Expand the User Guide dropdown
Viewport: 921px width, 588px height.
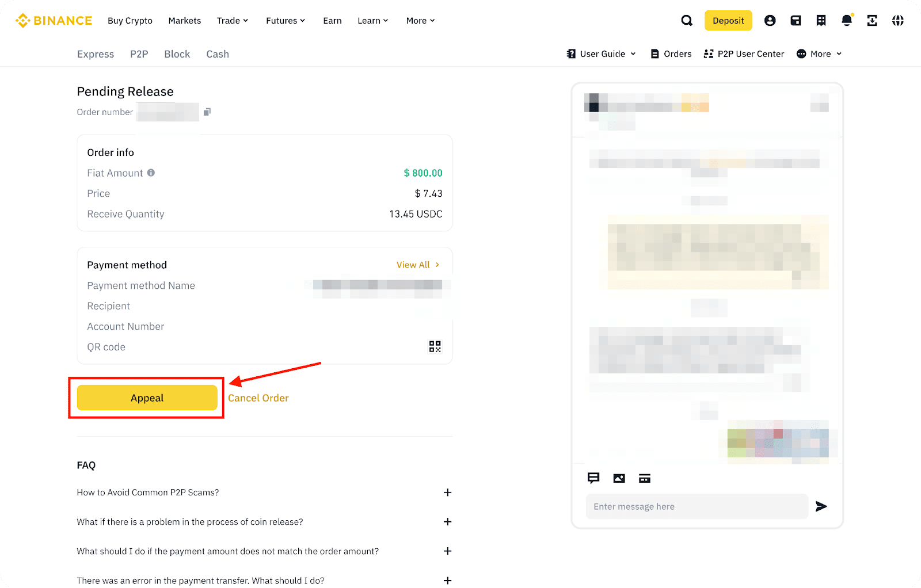point(633,54)
